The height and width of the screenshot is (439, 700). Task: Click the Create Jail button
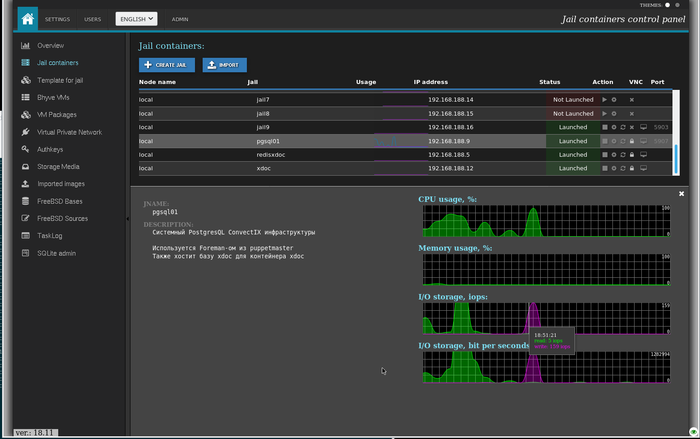point(167,65)
